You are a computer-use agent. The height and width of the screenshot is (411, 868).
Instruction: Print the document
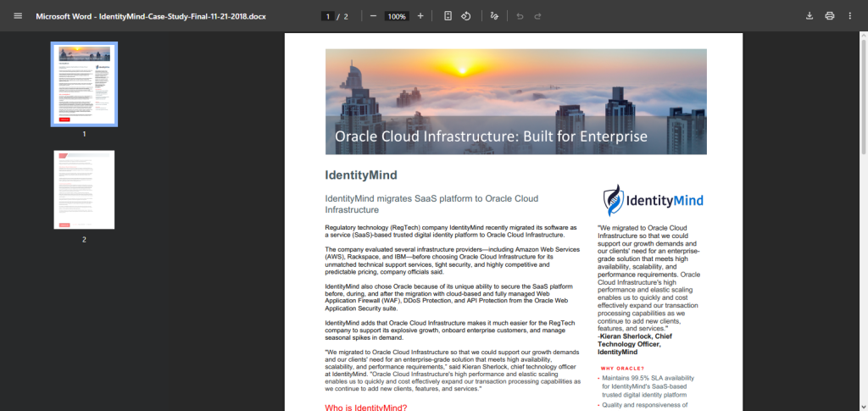pos(829,16)
